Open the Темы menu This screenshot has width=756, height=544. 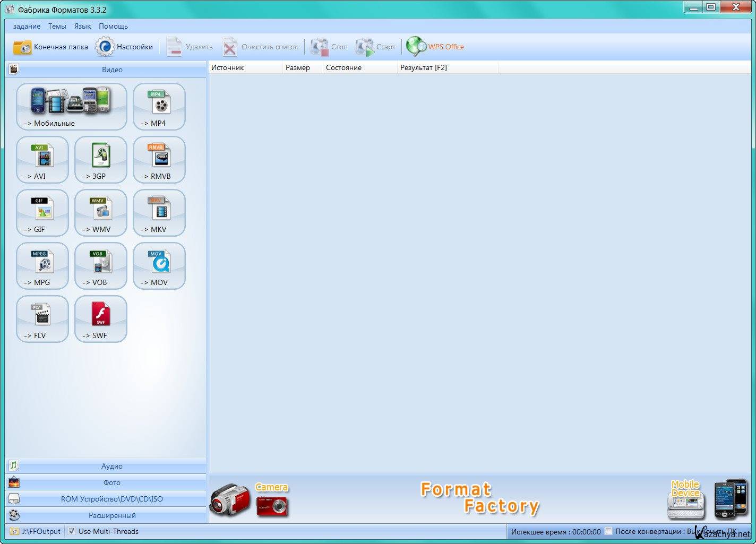[57, 26]
